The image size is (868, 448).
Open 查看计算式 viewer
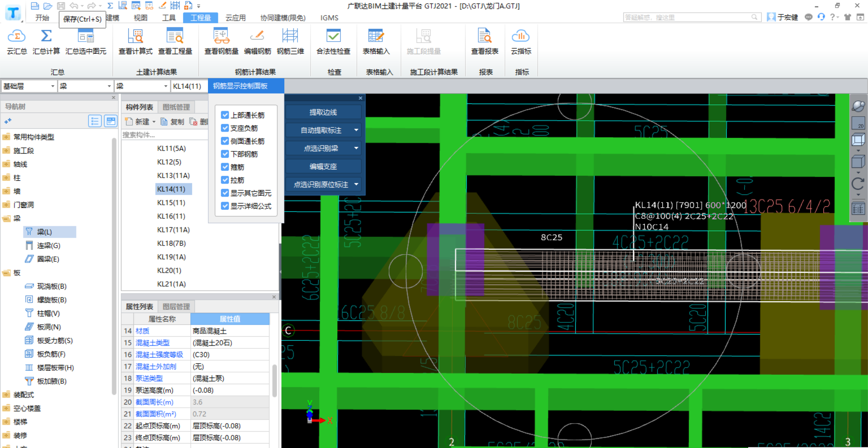[x=135, y=42]
